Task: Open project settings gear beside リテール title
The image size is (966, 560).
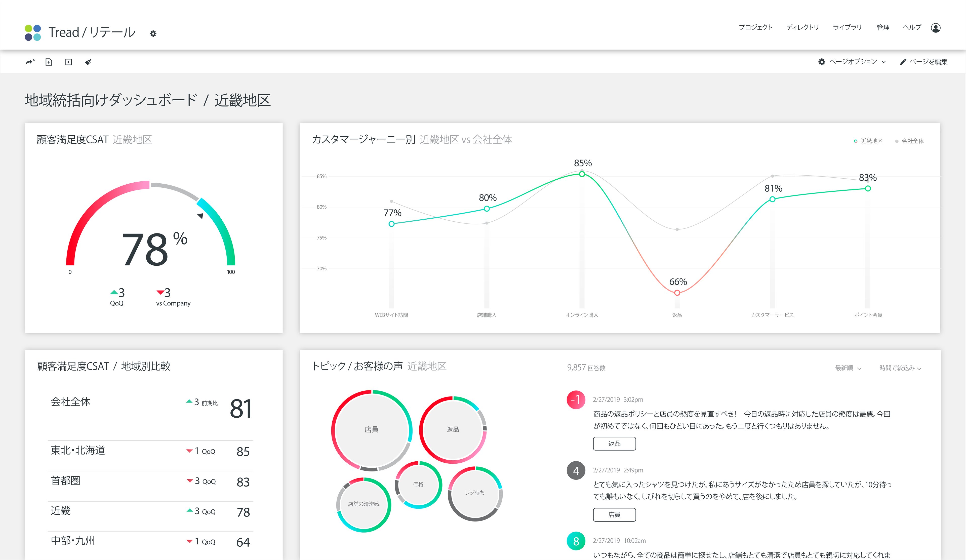Action: [x=153, y=34]
